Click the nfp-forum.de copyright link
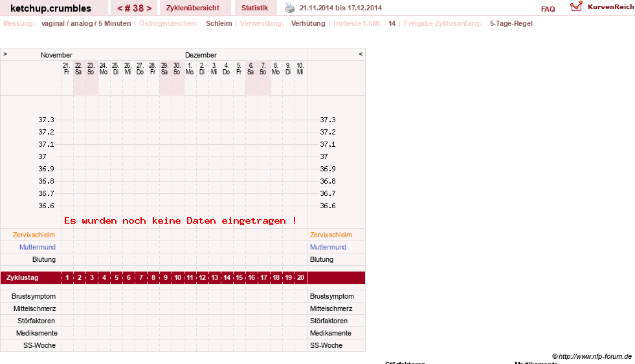Screen dimensions: 635x364 (592, 356)
